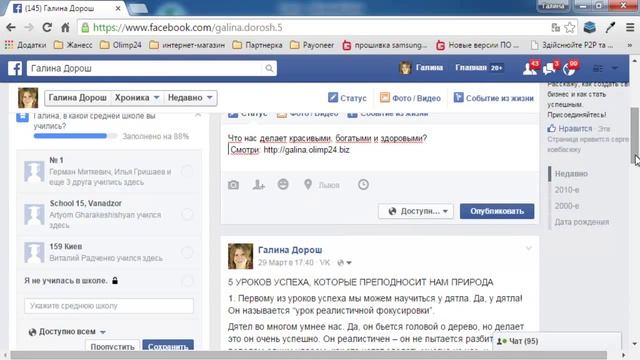
Task: Select the Статус tab
Action: coord(347,98)
